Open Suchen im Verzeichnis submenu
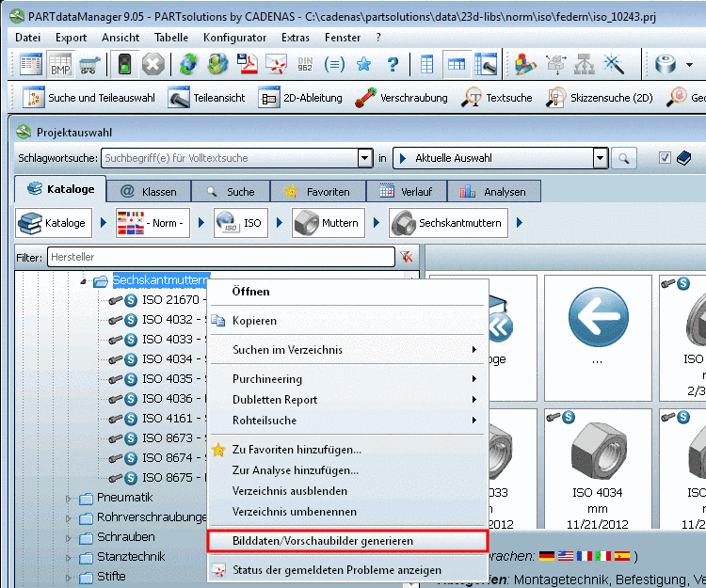The image size is (706, 588). coord(347,350)
